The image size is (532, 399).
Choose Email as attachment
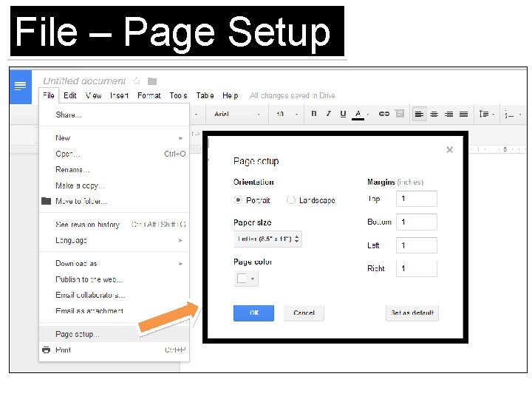pyautogui.click(x=115, y=311)
